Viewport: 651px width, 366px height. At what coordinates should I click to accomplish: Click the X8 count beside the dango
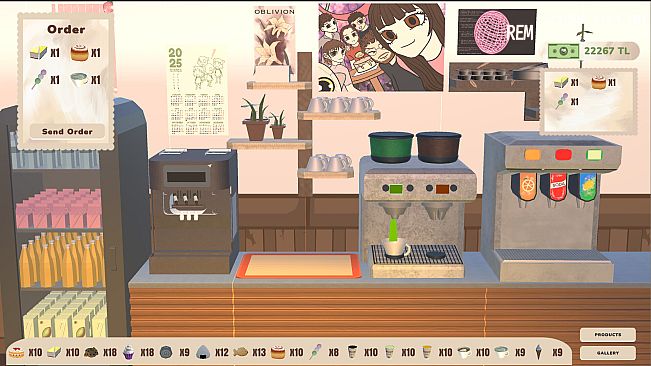pyautogui.click(x=333, y=353)
